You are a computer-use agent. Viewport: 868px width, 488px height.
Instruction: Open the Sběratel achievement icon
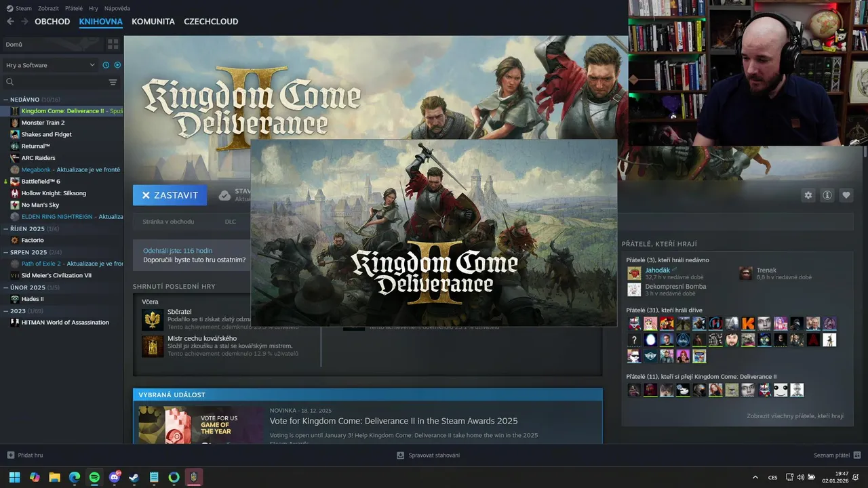[153, 320]
